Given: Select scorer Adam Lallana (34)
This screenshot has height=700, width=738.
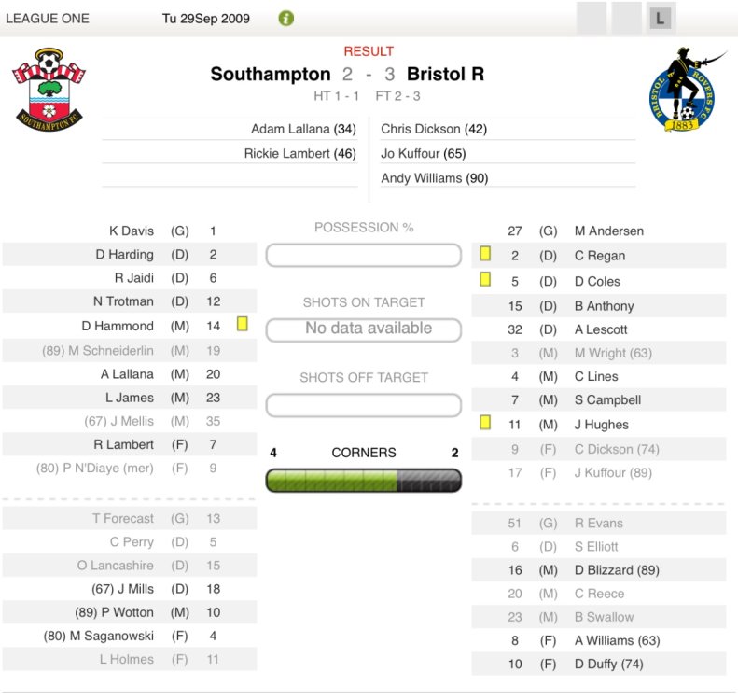Looking at the screenshot, I should (303, 129).
